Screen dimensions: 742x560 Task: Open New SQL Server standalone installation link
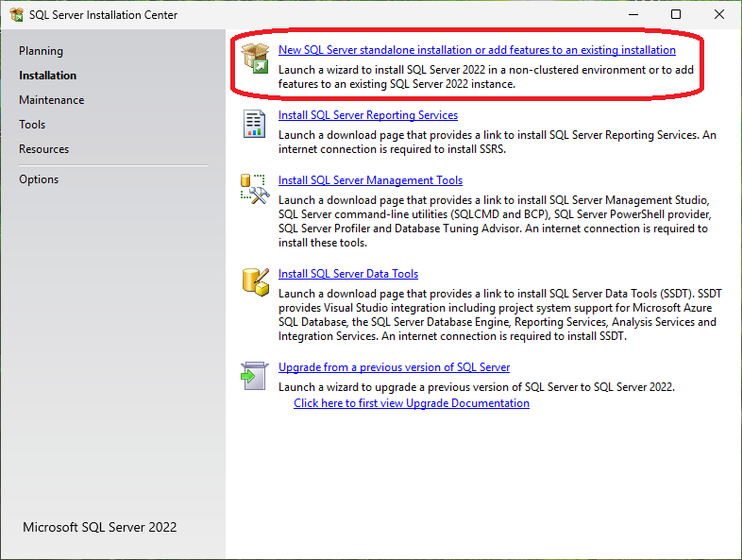click(477, 50)
